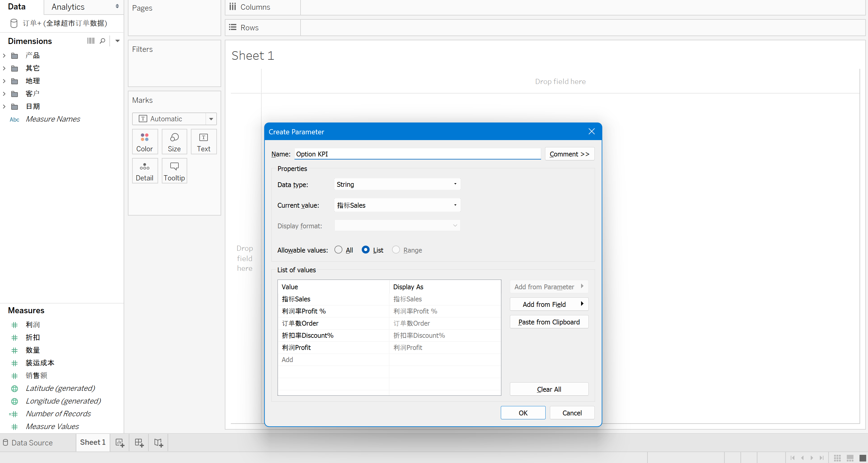Click the Dimensions search magnifier icon
868x463 pixels.
pyautogui.click(x=102, y=41)
